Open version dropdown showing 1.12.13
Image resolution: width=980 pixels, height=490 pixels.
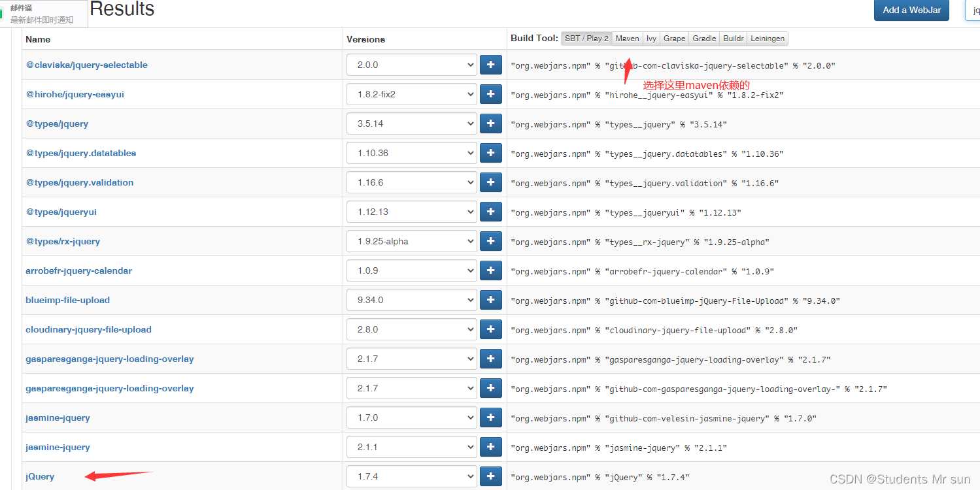[412, 212]
